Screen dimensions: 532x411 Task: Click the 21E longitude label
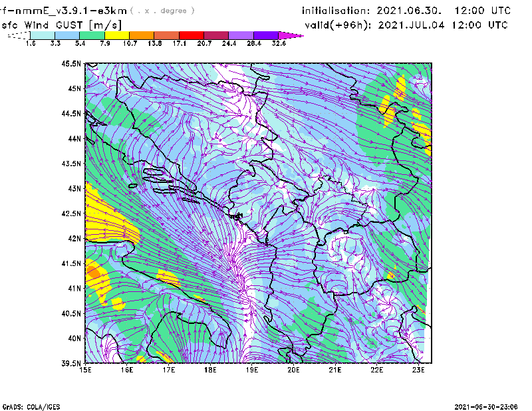tap(335, 370)
